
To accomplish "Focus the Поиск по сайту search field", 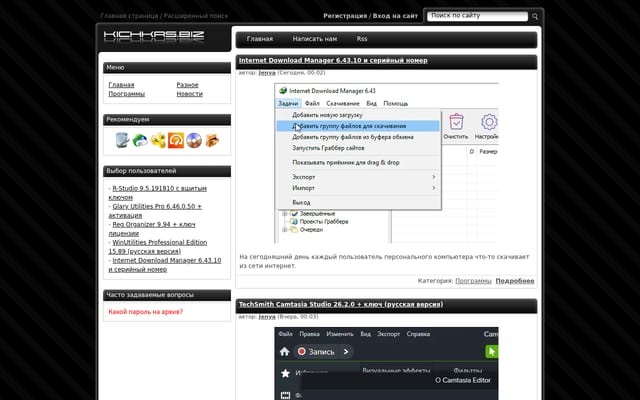I will tap(477, 16).
